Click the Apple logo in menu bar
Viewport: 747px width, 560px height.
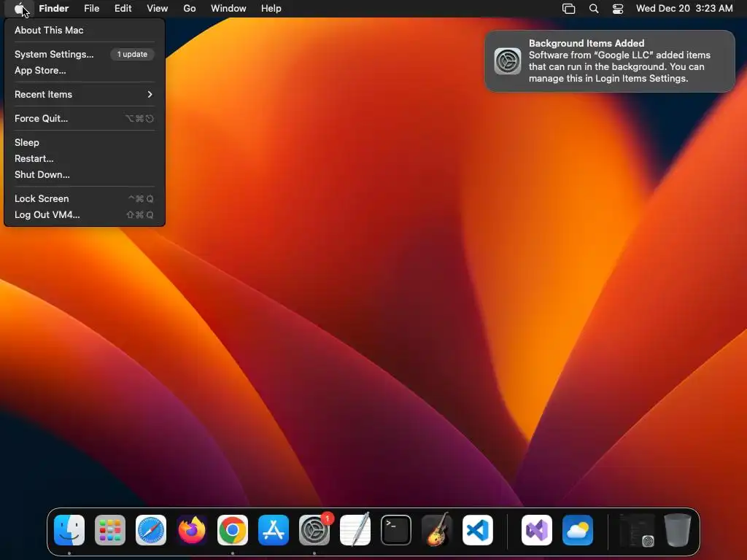point(20,9)
